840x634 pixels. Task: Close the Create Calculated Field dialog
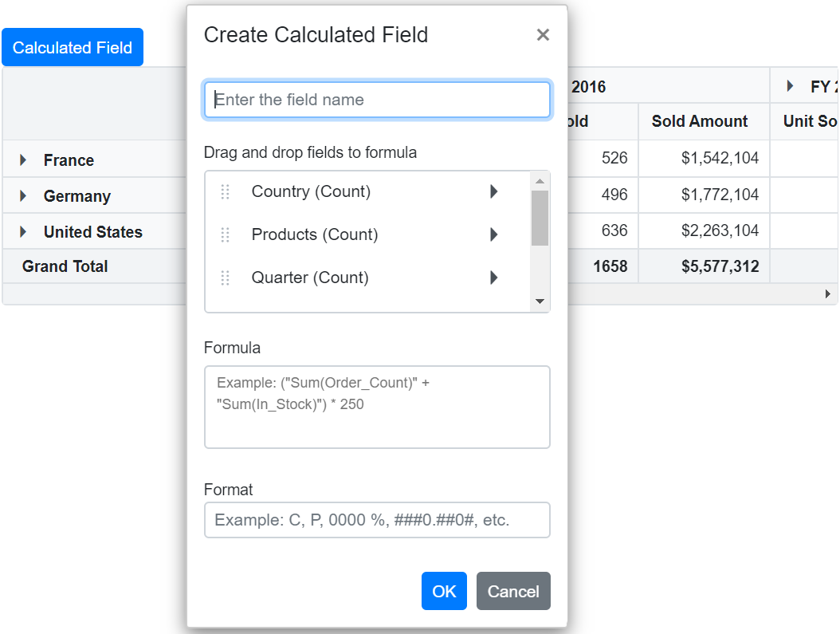point(543,35)
